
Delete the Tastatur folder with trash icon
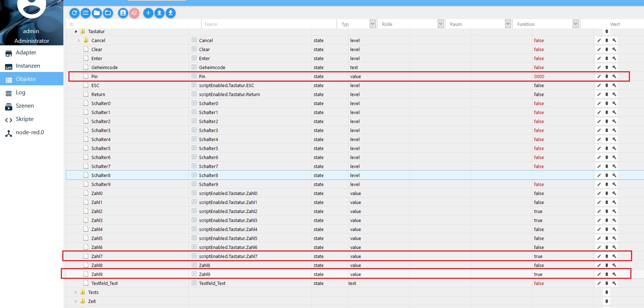607,31
